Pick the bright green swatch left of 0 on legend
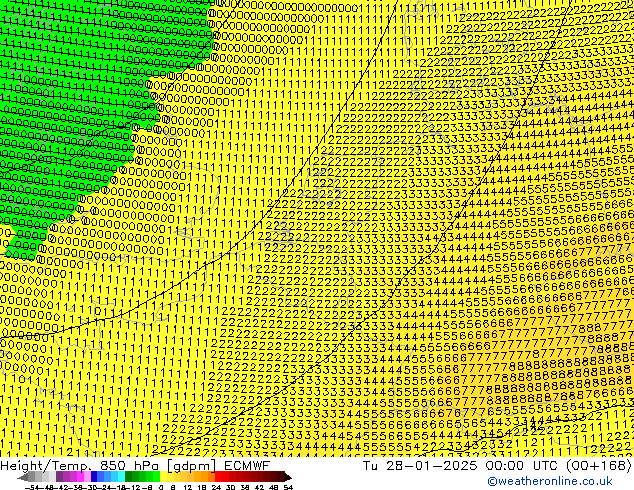This screenshot has width=634, height=490. point(156,477)
